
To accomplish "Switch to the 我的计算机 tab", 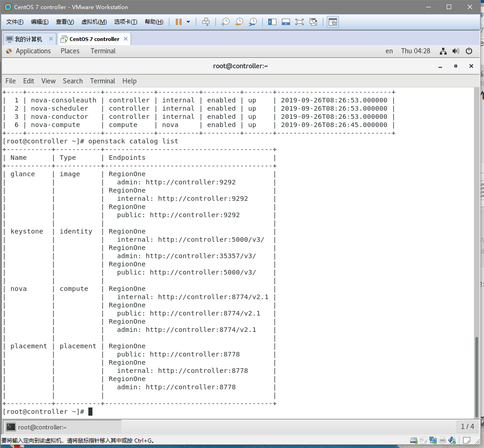I will (28, 39).
